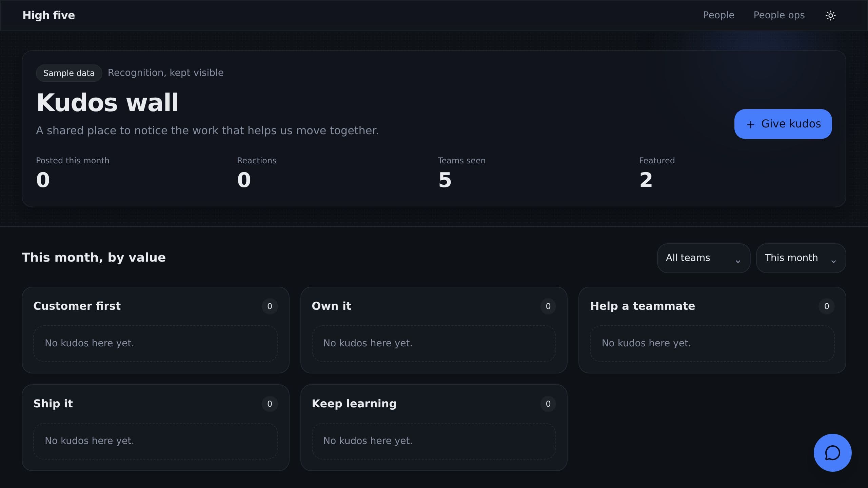Screen dimensions: 868x488
Task: Select the Ship it card heading
Action: pyautogui.click(x=53, y=404)
